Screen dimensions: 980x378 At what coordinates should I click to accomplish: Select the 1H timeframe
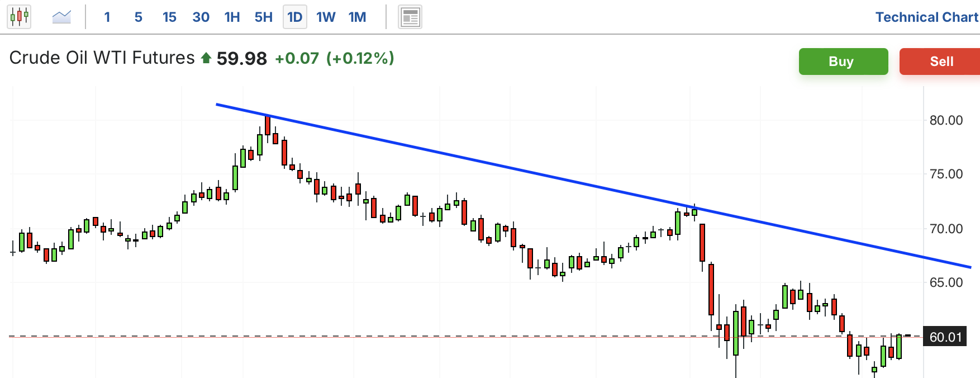[x=232, y=17]
